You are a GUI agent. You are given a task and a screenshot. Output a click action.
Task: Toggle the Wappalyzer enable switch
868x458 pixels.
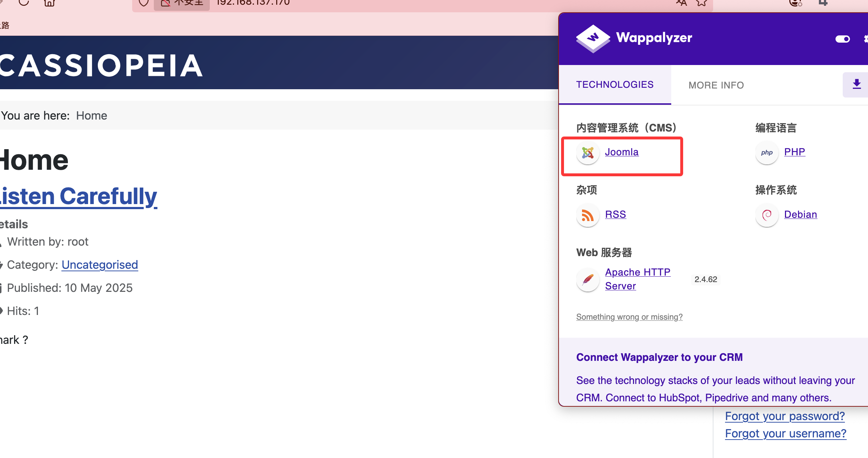[x=843, y=39]
